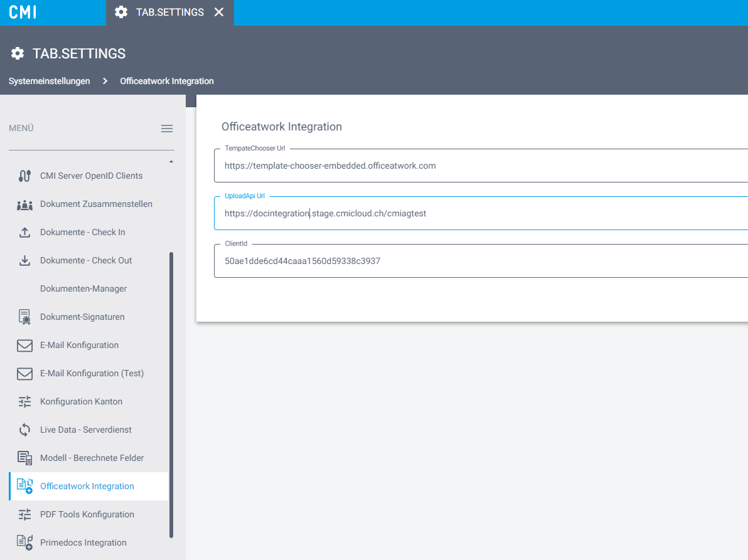Click Dokument-Signaturen certificate icon
Screen dimensions: 748x560
click(25, 317)
